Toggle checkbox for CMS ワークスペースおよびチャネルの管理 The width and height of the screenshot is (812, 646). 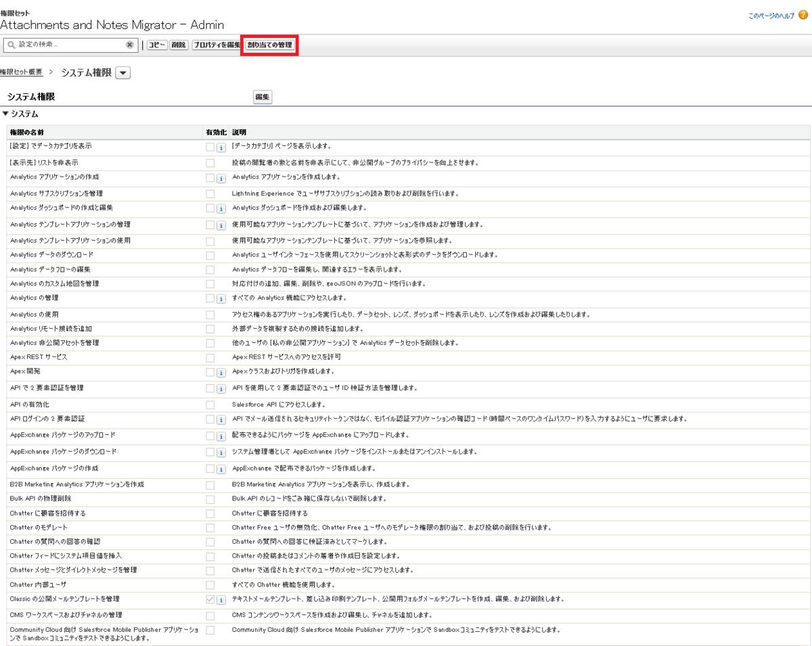pos(210,616)
